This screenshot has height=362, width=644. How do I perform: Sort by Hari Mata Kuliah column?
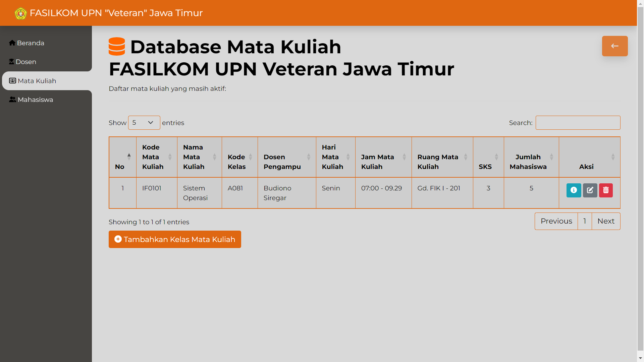click(336, 157)
